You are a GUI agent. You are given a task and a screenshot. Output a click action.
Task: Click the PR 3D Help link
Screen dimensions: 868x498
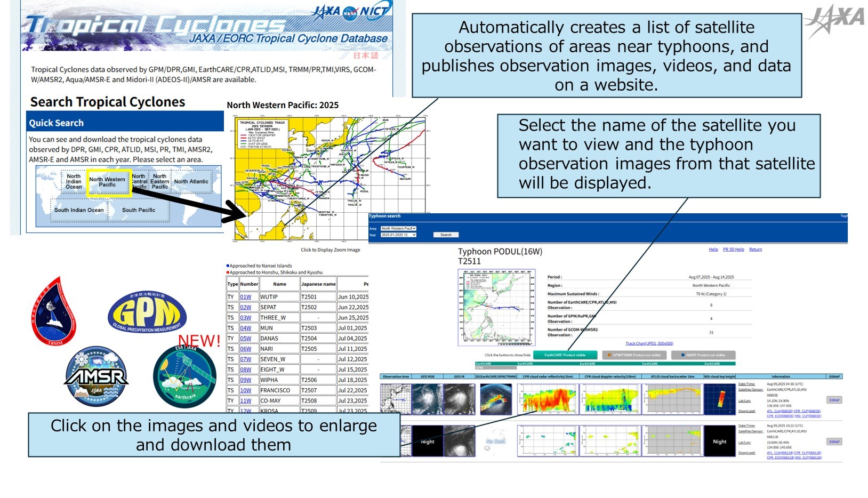733,250
